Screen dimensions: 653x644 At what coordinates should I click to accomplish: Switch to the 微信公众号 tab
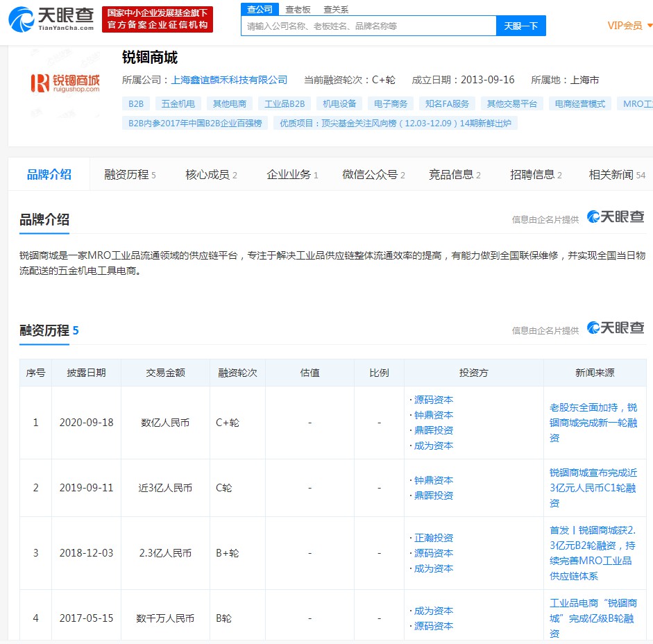pyautogui.click(x=373, y=175)
